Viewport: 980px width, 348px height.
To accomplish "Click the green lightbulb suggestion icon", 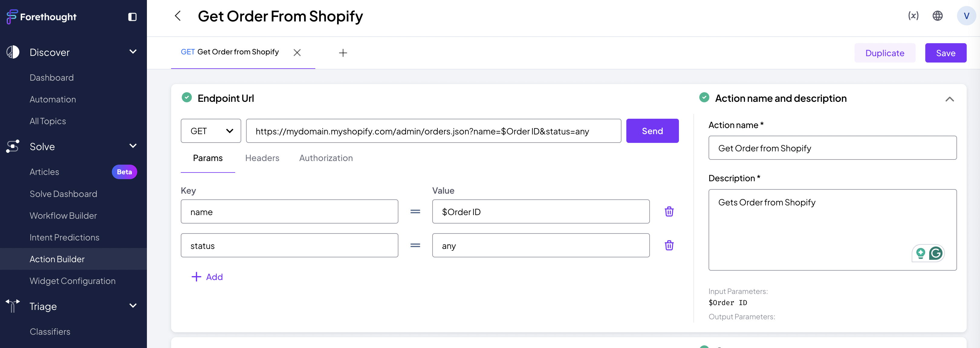I will 920,253.
